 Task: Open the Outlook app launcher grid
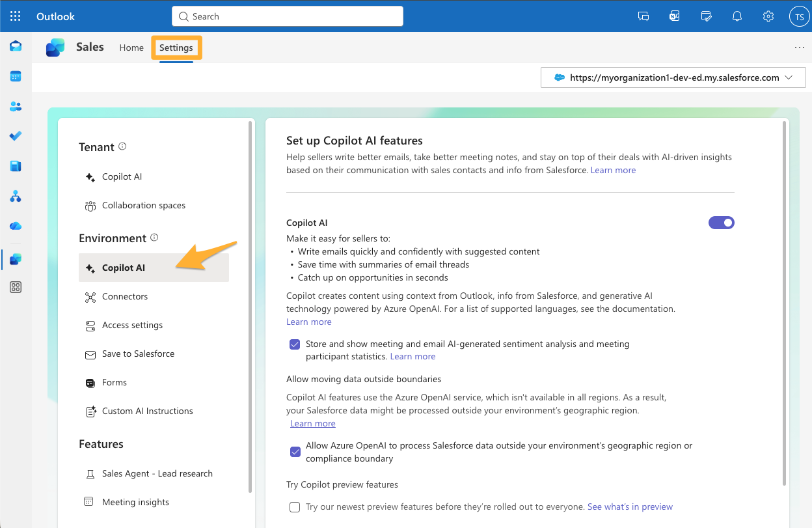pos(16,16)
